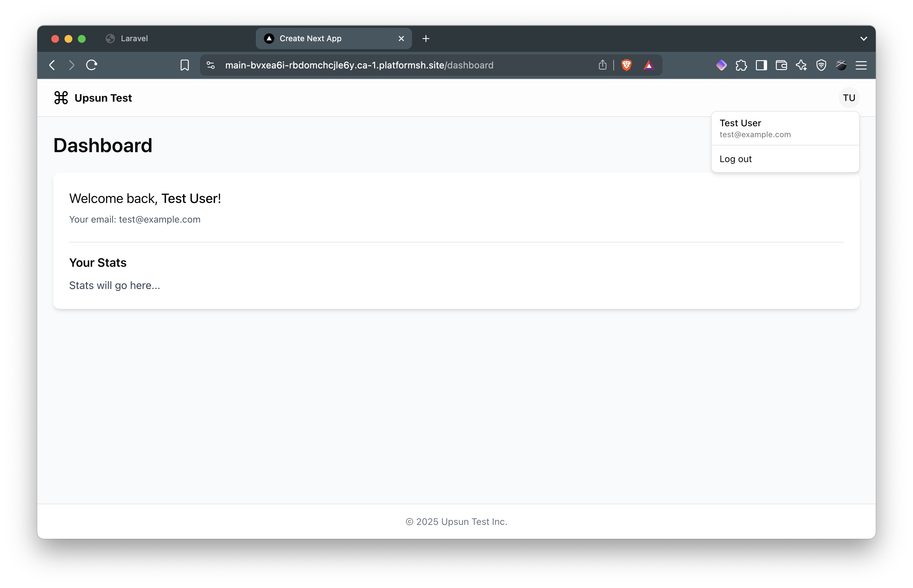Open the browser hamburger menu

point(861,65)
